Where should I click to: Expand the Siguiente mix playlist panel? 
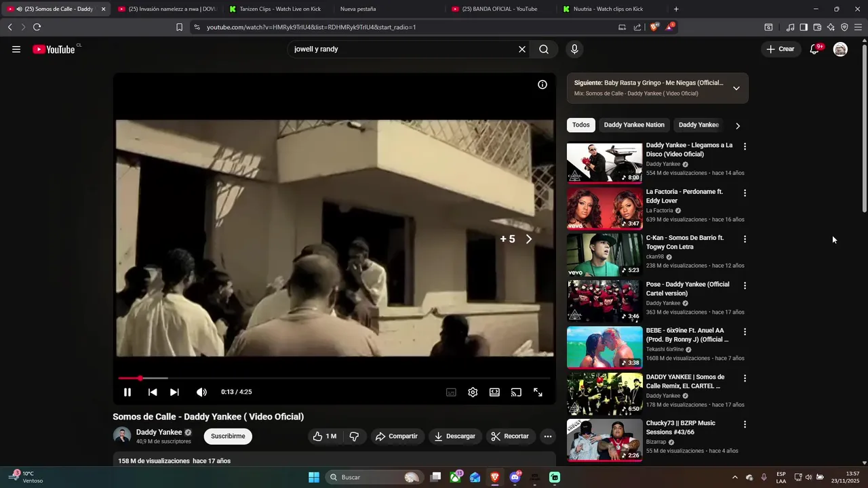click(736, 88)
